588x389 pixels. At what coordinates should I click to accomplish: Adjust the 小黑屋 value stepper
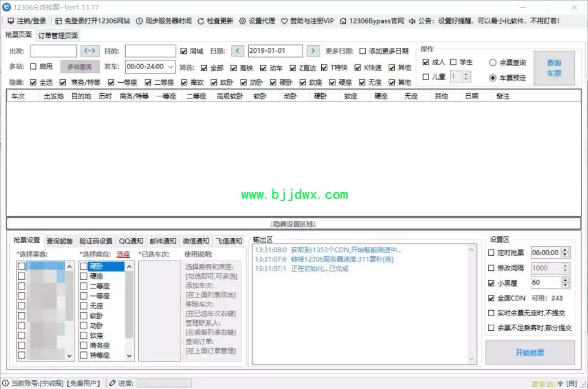(565, 282)
